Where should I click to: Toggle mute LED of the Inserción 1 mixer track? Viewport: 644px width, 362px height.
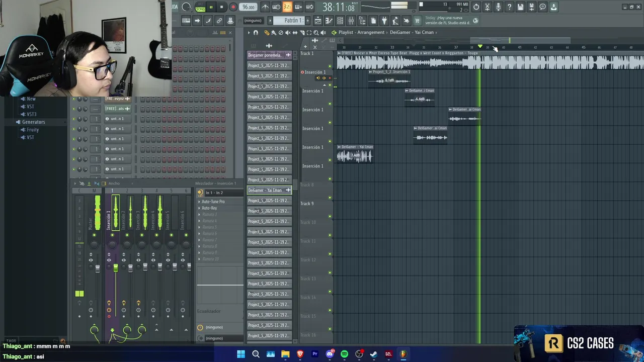112,235
